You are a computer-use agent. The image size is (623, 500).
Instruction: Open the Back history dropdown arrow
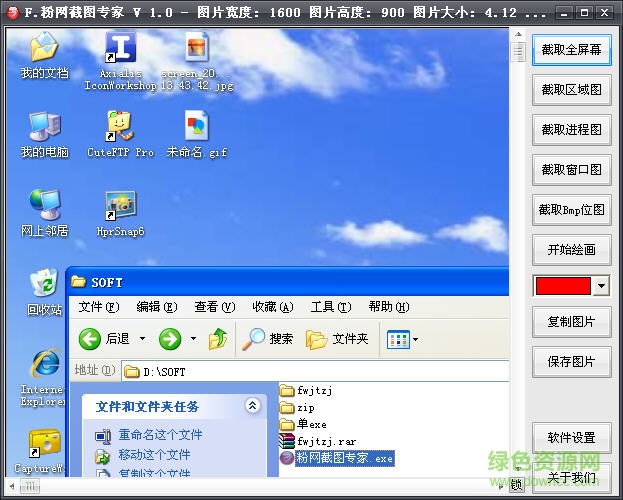click(142, 339)
